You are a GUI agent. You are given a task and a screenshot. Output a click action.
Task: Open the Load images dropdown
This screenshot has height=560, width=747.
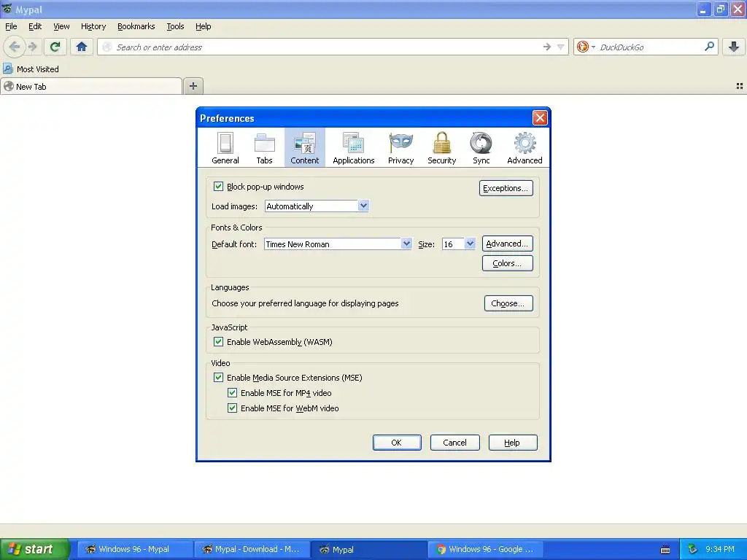(317, 206)
